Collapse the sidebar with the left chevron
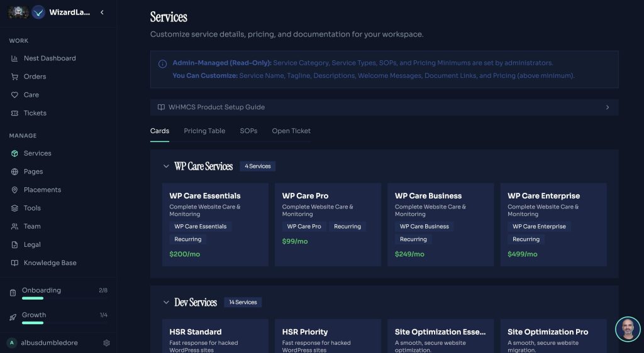The image size is (644, 353). [102, 13]
